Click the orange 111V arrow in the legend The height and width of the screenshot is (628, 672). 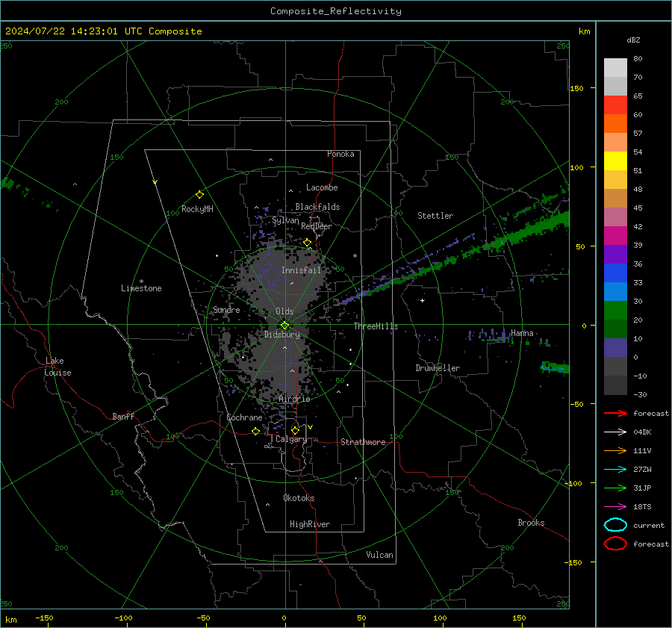(x=615, y=450)
